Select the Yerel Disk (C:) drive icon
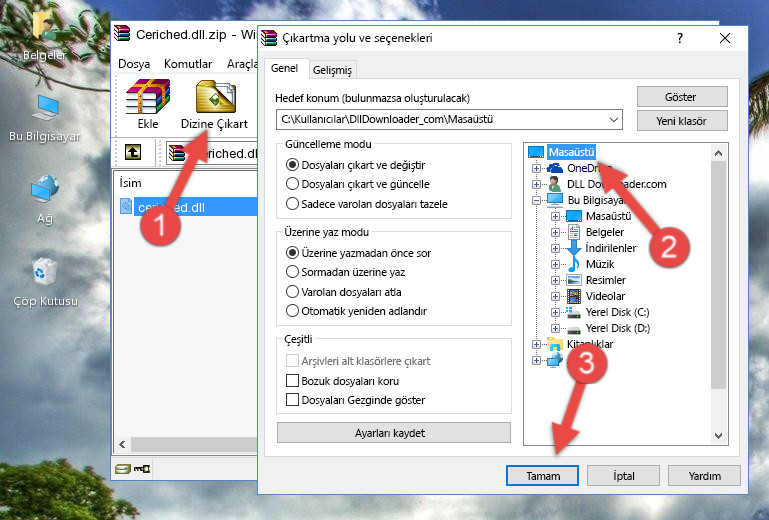Screen dimensions: 769x520 573,312
